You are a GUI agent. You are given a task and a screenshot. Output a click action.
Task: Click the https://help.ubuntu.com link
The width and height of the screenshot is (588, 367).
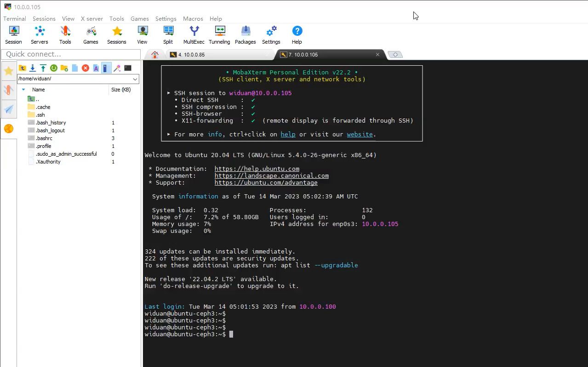[x=257, y=169]
